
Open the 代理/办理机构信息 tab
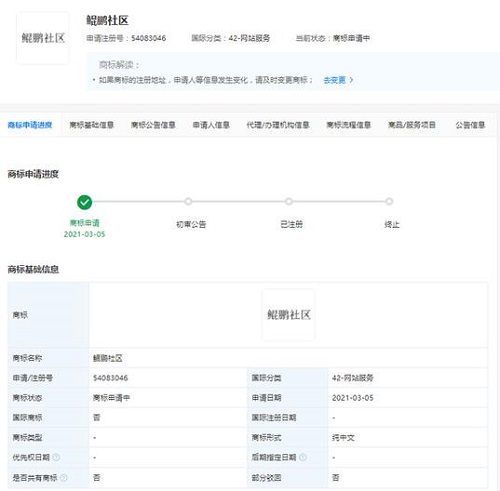[x=278, y=125]
